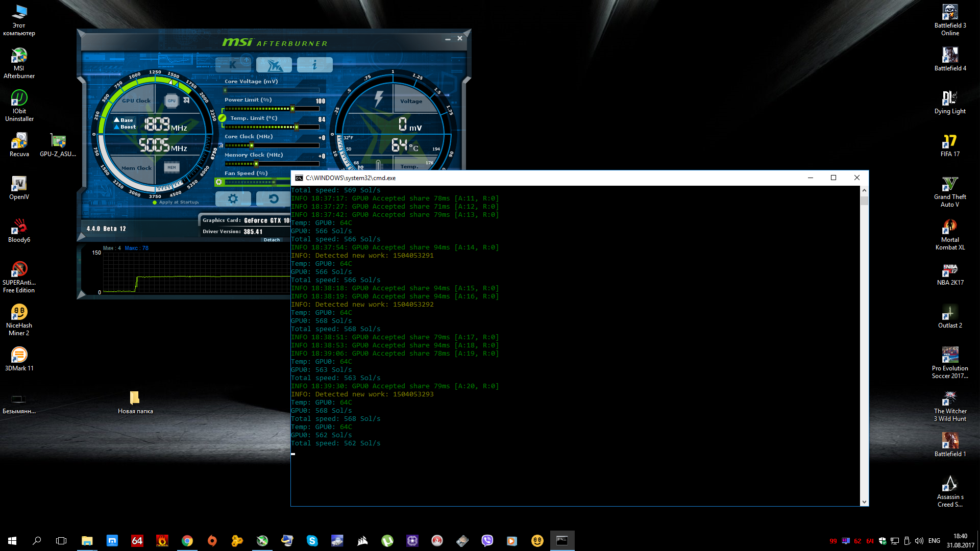The image size is (980, 551).
Task: Toggle fan speed auto mode icon
Action: click(x=219, y=182)
